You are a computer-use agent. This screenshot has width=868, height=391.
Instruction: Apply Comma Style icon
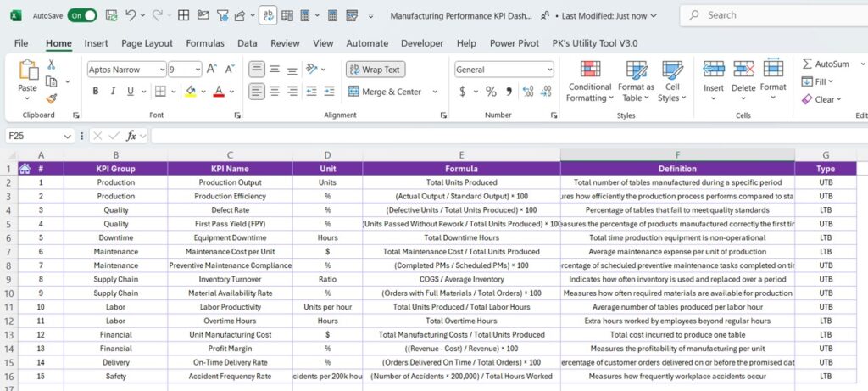pyautogui.click(x=509, y=92)
